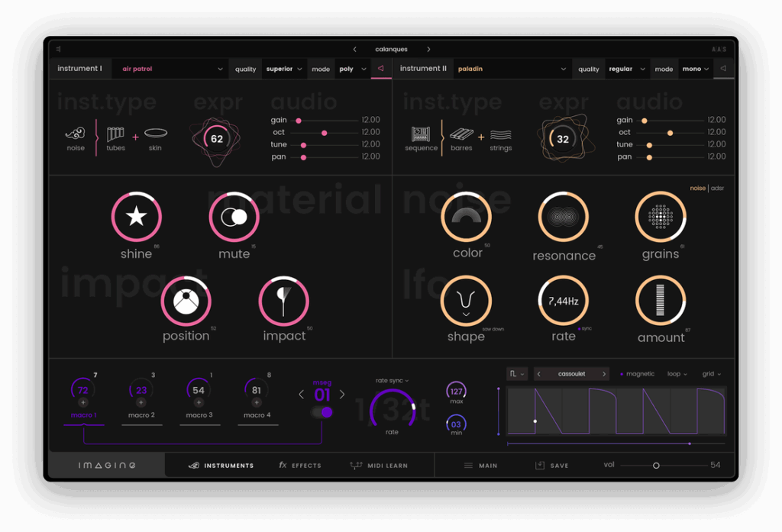Viewport: 782px width, 532px height.
Task: Open instrument I quality superior dropdown
Action: pyautogui.click(x=284, y=69)
